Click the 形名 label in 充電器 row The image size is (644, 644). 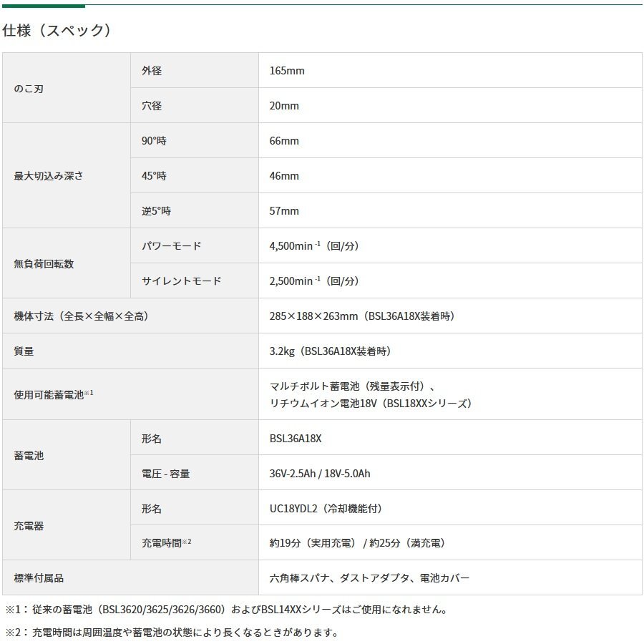tap(152, 509)
